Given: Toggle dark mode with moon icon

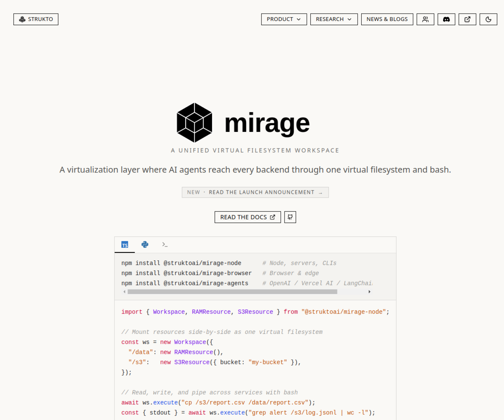Looking at the screenshot, I should [x=488, y=19].
